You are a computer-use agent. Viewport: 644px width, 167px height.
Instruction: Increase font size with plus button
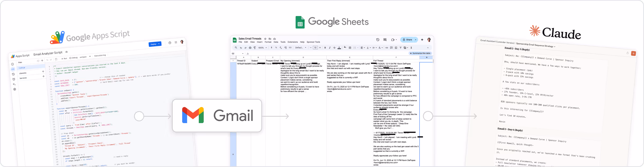320,48
